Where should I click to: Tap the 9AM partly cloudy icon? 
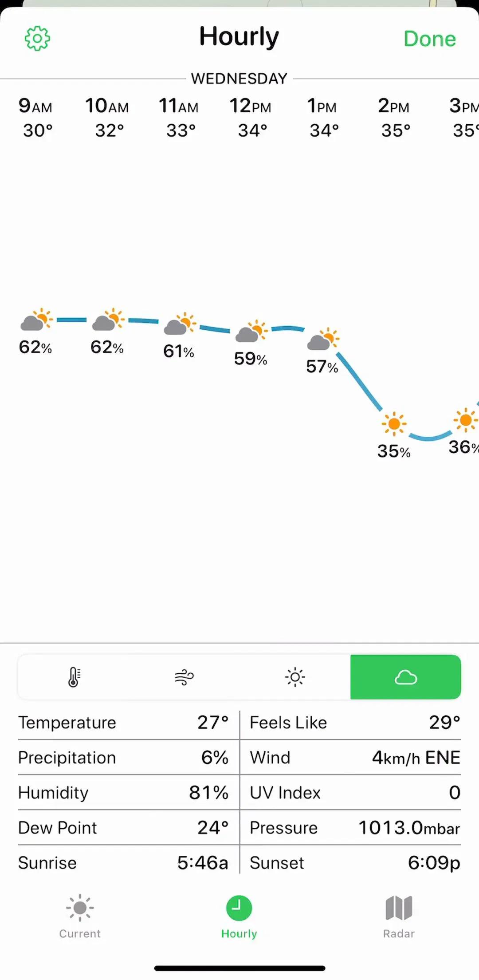tap(37, 320)
